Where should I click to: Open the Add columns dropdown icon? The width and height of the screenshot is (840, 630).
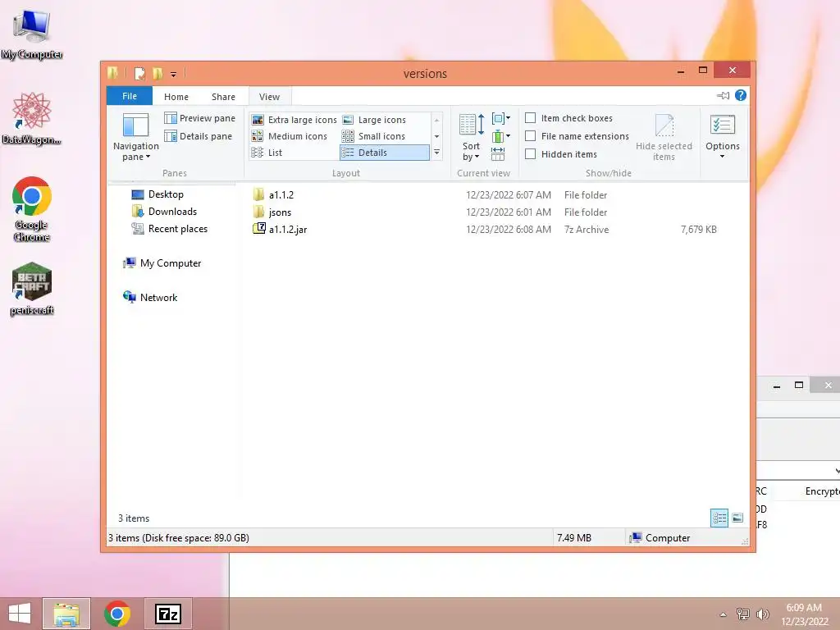click(x=501, y=136)
